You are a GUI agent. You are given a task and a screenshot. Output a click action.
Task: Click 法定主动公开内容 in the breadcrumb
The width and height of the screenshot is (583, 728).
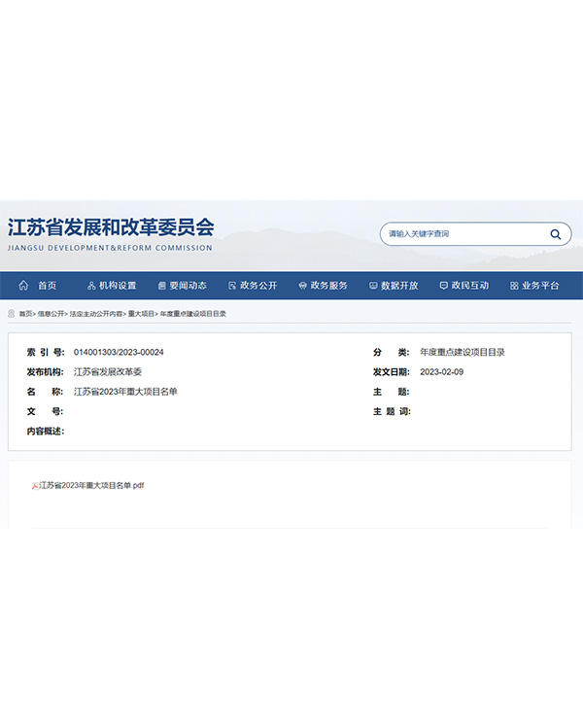(96, 314)
